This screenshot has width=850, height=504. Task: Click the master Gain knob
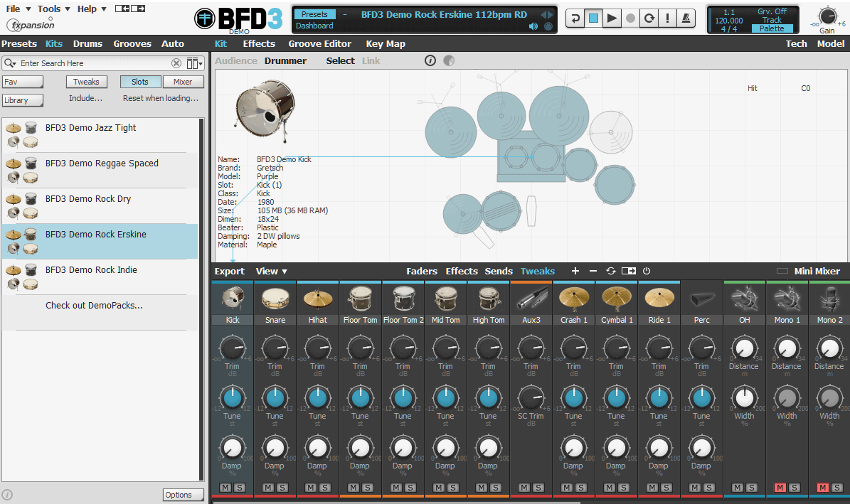pos(827,16)
